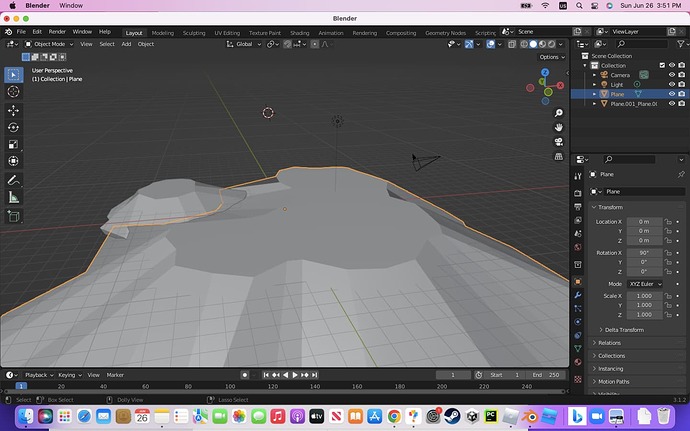Viewport: 690px width, 431px height.
Task: Select the Scale tool
Action: [13, 144]
